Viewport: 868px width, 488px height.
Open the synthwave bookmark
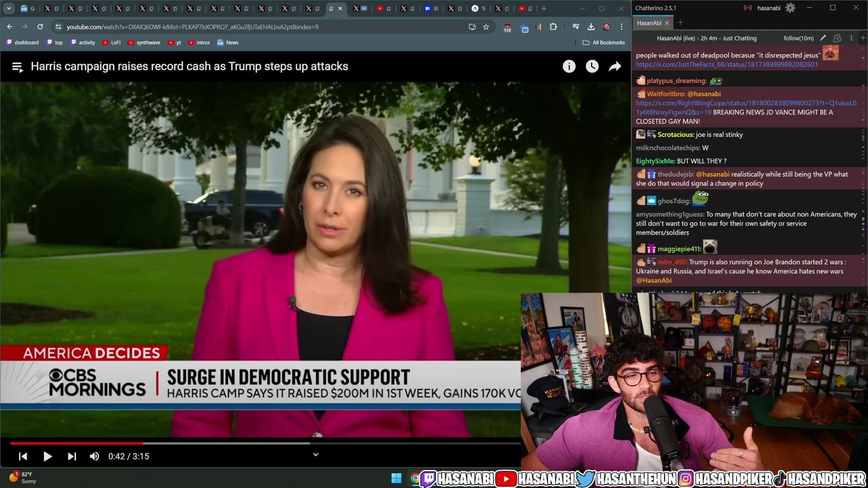click(x=144, y=43)
